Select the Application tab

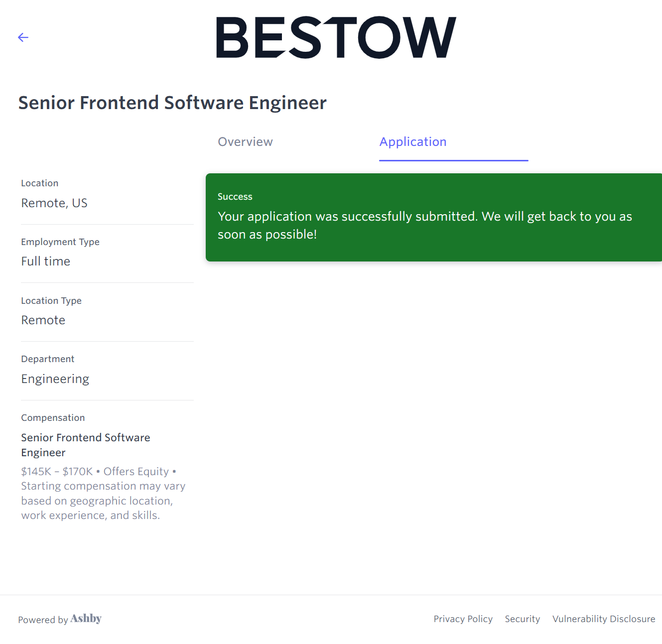(413, 142)
